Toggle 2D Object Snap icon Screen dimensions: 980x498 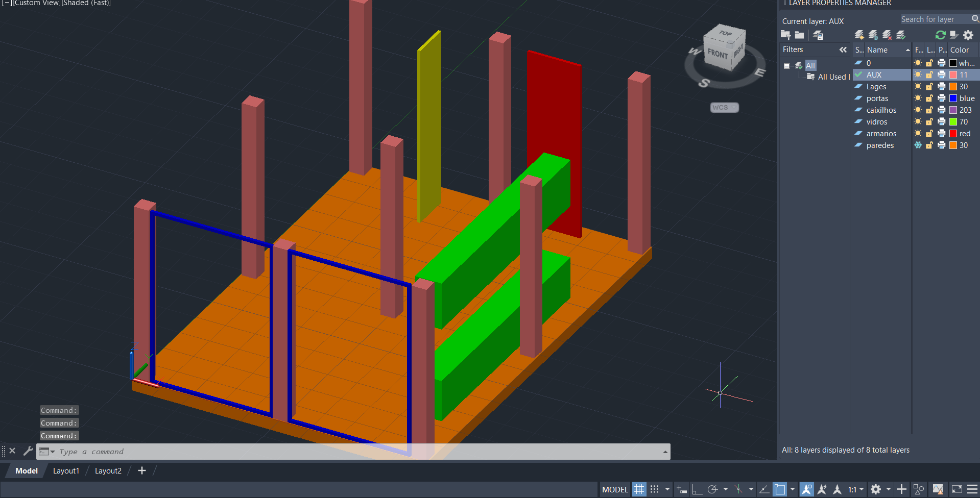click(780, 489)
